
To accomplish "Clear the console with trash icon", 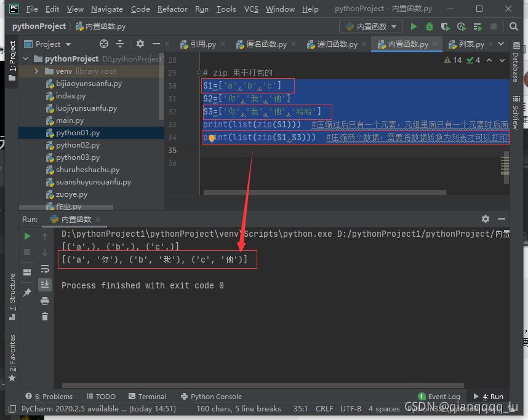I will [x=45, y=317].
